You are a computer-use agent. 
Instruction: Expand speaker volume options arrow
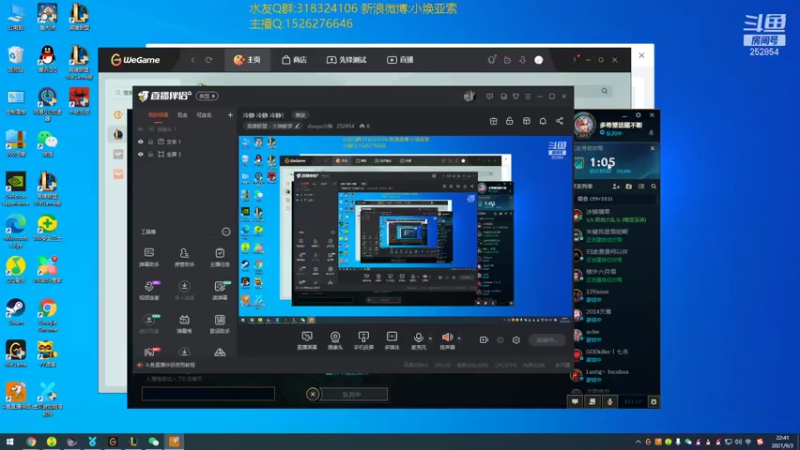[459, 338]
